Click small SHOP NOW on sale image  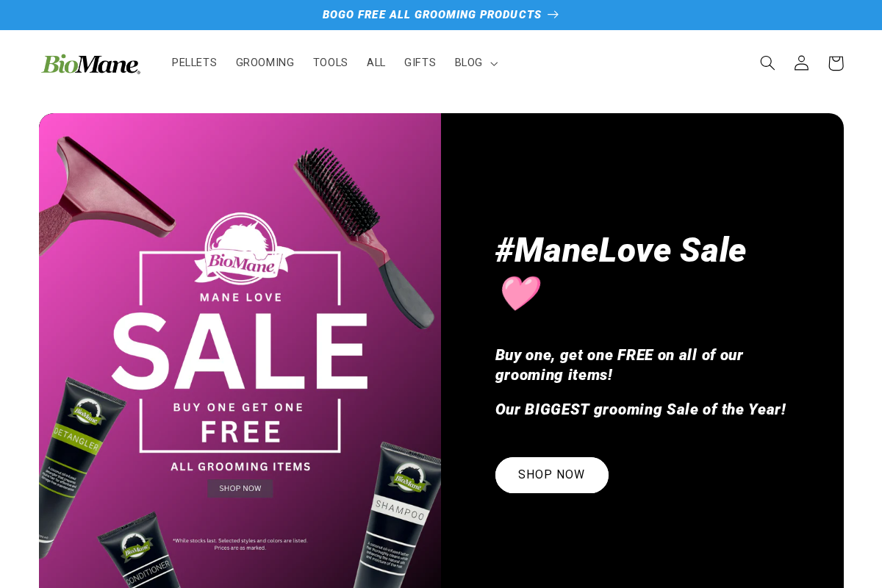pyautogui.click(x=240, y=488)
